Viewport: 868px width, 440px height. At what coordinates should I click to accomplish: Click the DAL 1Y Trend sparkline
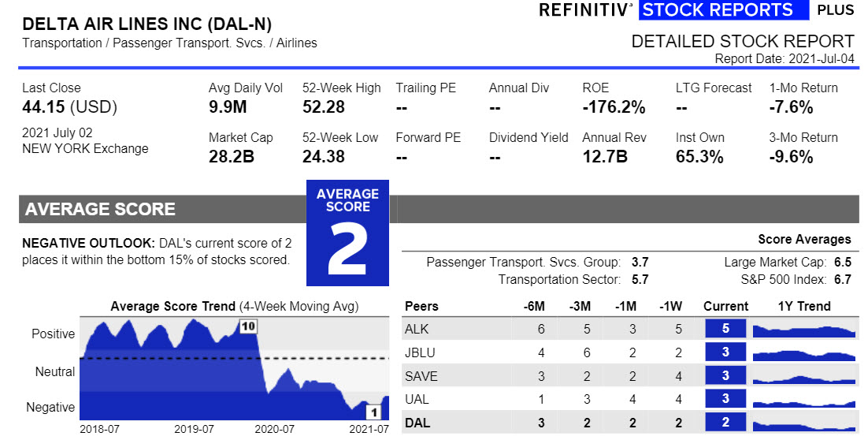point(804,426)
